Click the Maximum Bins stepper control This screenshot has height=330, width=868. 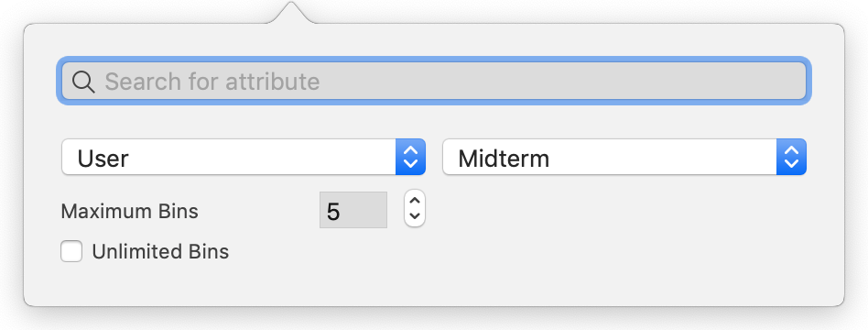tap(415, 208)
